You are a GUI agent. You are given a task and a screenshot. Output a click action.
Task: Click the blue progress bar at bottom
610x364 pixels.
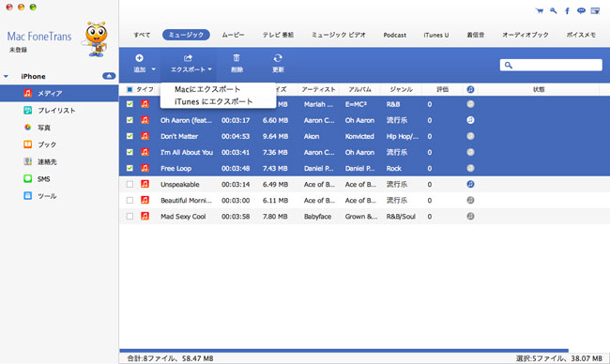point(343,350)
